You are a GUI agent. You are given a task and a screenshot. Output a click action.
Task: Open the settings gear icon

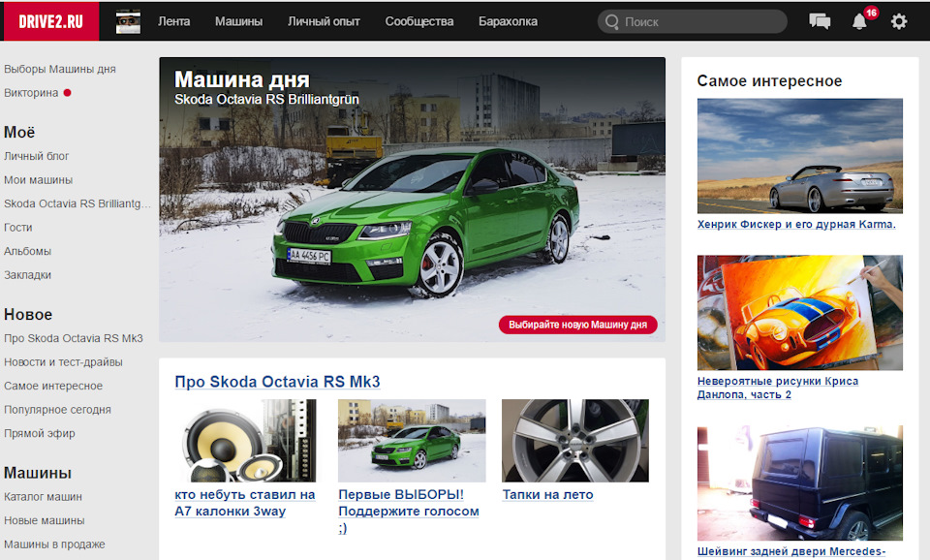[x=899, y=22]
